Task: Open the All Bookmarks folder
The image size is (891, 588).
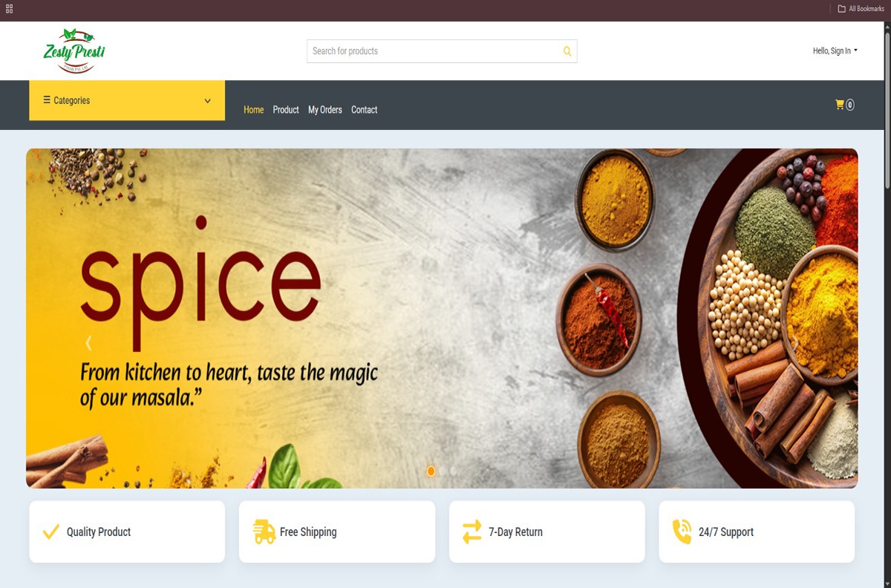Action: pos(861,9)
